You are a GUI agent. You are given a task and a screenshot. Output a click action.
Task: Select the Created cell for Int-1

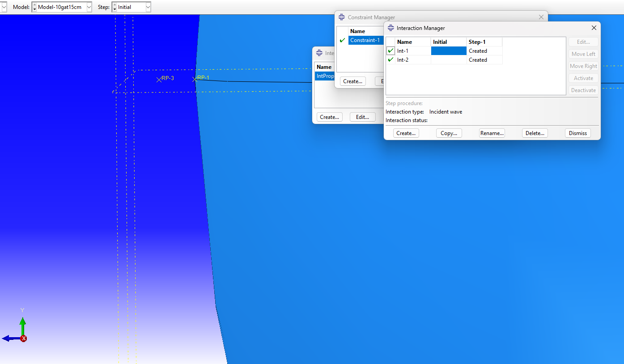[x=484, y=51]
